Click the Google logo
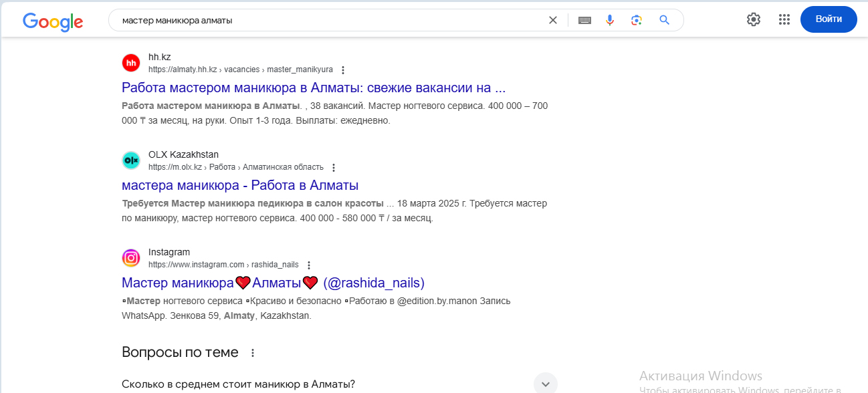Screen dimensions: 868x393 [x=53, y=21]
